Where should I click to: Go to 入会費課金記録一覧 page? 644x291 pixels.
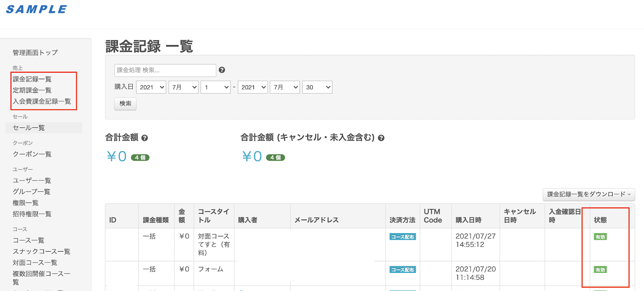click(x=42, y=101)
